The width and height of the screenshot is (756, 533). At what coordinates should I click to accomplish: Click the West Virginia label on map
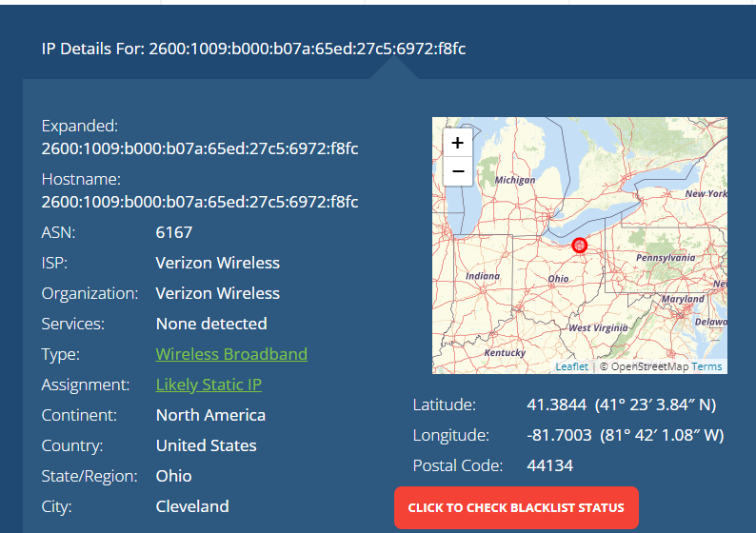point(598,328)
